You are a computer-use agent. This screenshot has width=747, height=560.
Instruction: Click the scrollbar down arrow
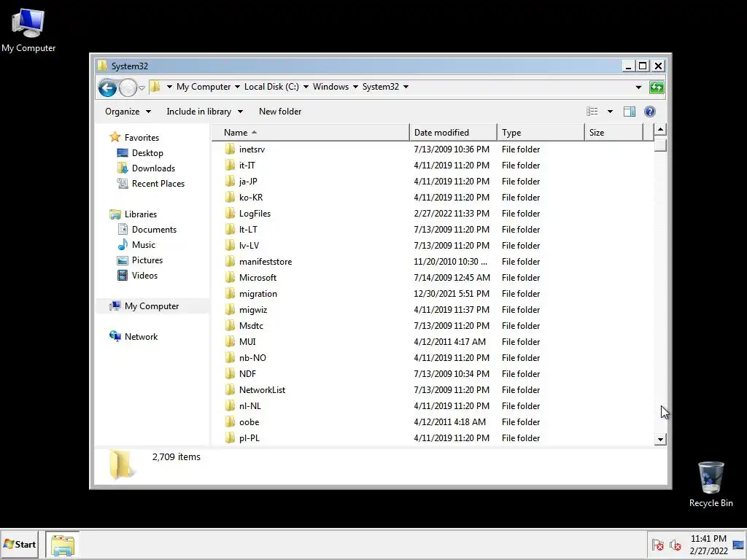660,440
